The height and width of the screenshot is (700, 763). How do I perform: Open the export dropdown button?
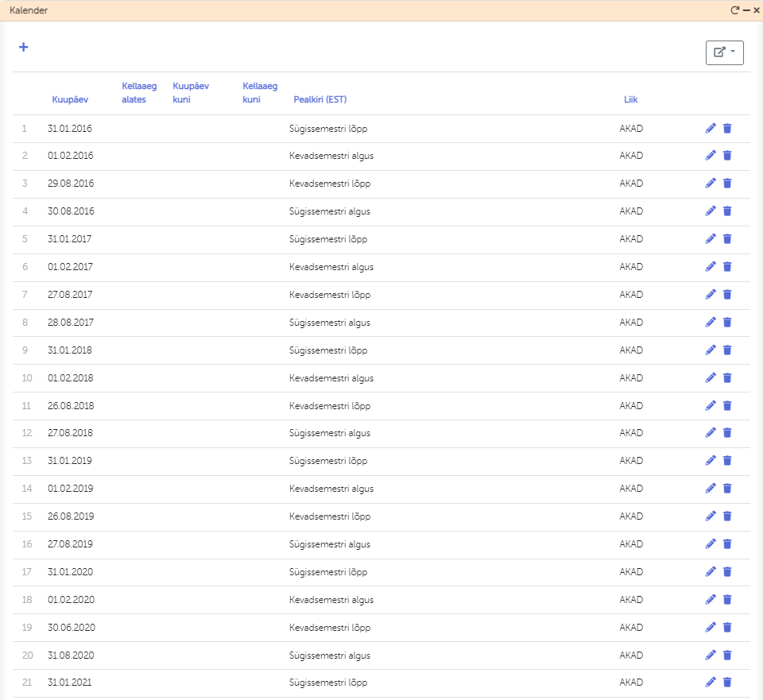pyautogui.click(x=724, y=52)
